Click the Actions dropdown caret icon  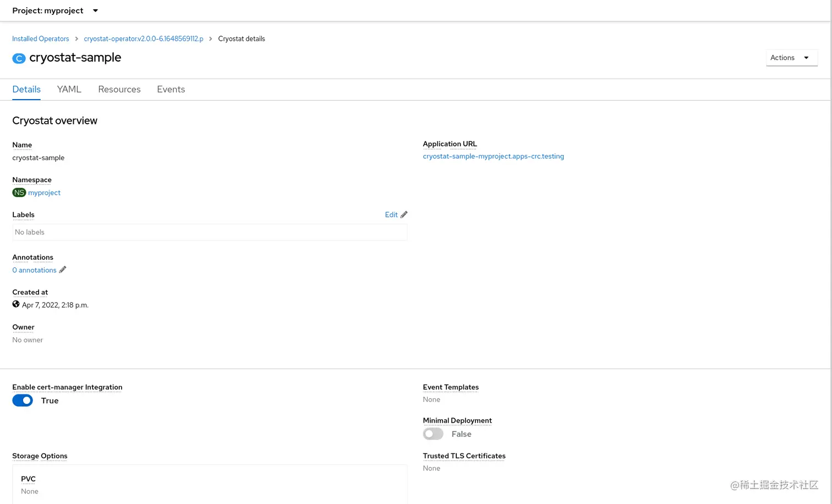(x=806, y=57)
